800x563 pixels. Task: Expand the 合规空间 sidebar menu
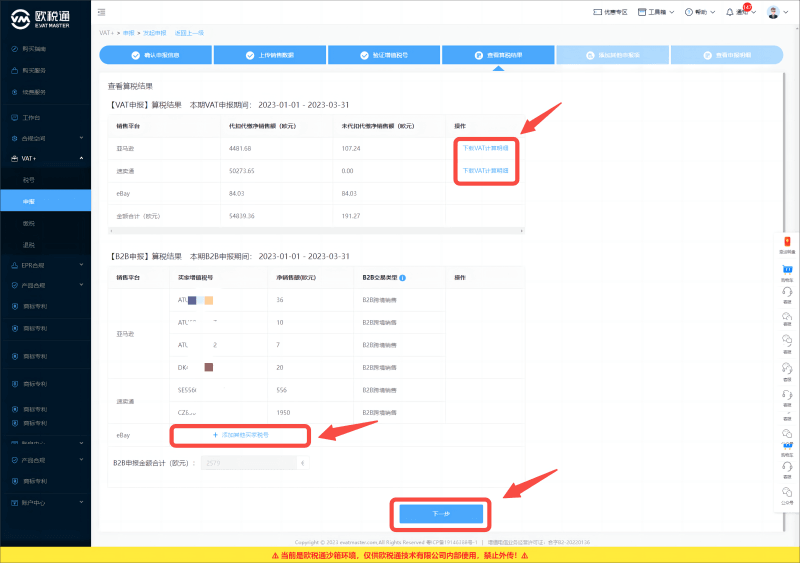[45, 138]
